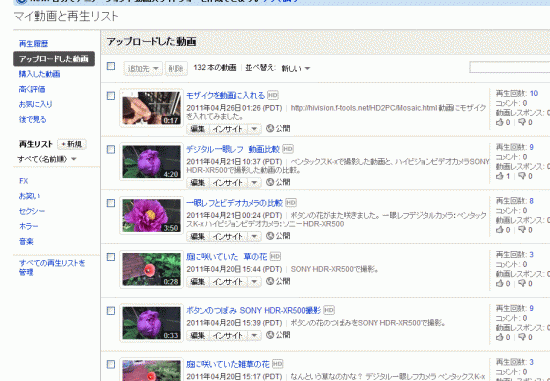
Task: Open insight dropdown arrow for デジタル一眼レフ 動画比較
Action: coord(254,182)
